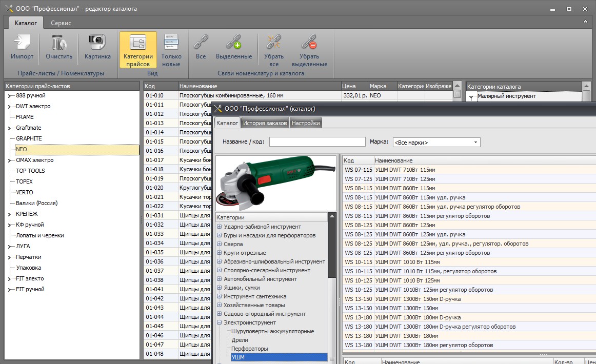
Task: Link all items with Все icon
Action: 201,42
